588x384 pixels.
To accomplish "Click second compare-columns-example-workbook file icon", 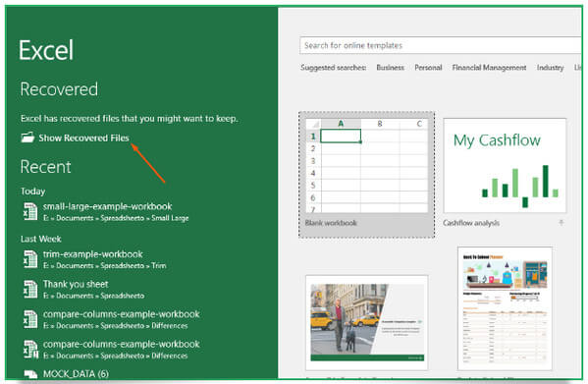I will (30, 349).
